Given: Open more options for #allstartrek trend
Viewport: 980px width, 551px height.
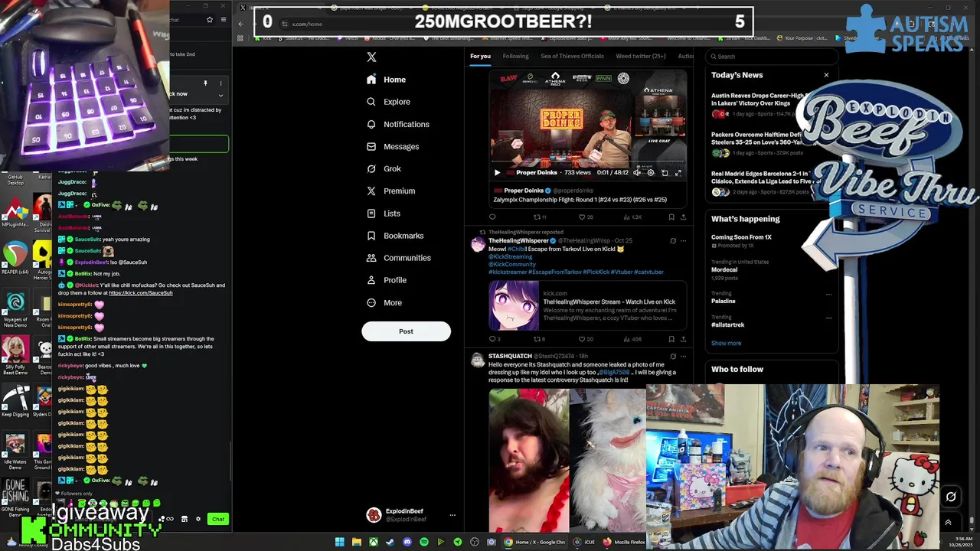Looking at the screenshot, I should [x=828, y=318].
